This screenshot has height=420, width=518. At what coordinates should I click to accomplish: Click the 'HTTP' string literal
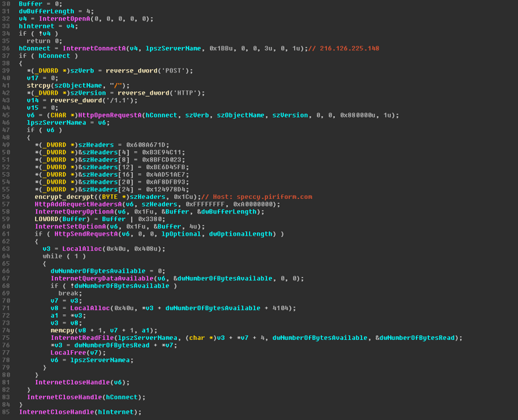185,93
